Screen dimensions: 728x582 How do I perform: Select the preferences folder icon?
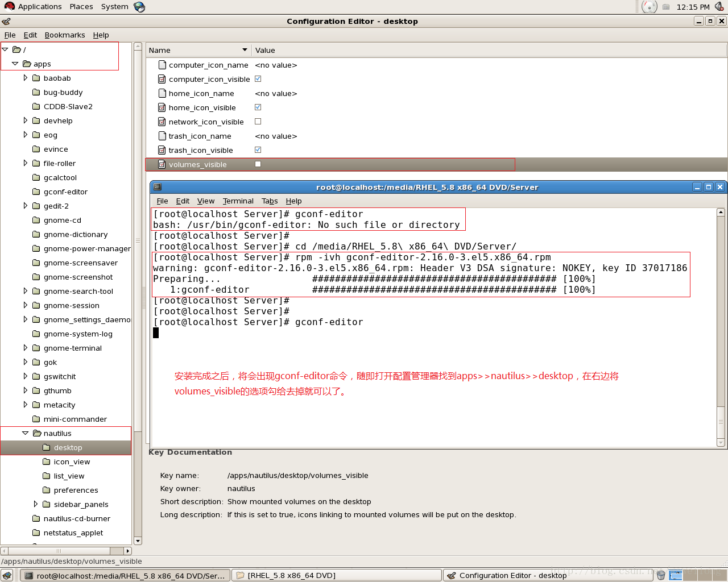point(47,490)
